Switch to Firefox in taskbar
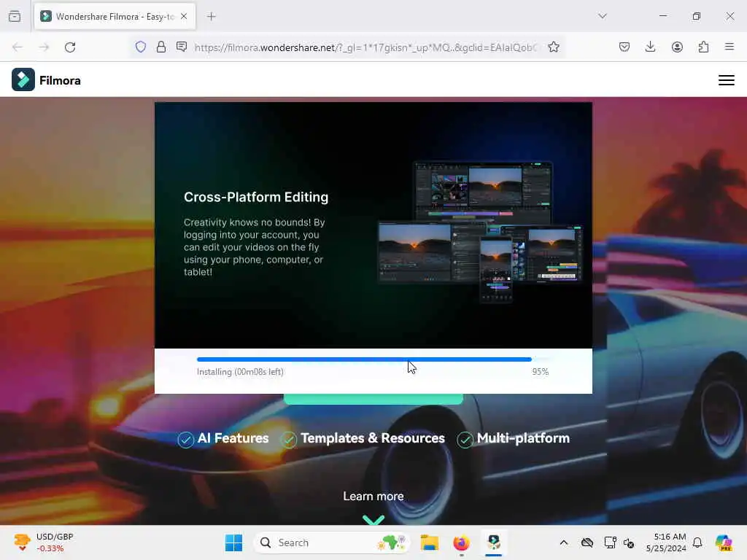 461,542
